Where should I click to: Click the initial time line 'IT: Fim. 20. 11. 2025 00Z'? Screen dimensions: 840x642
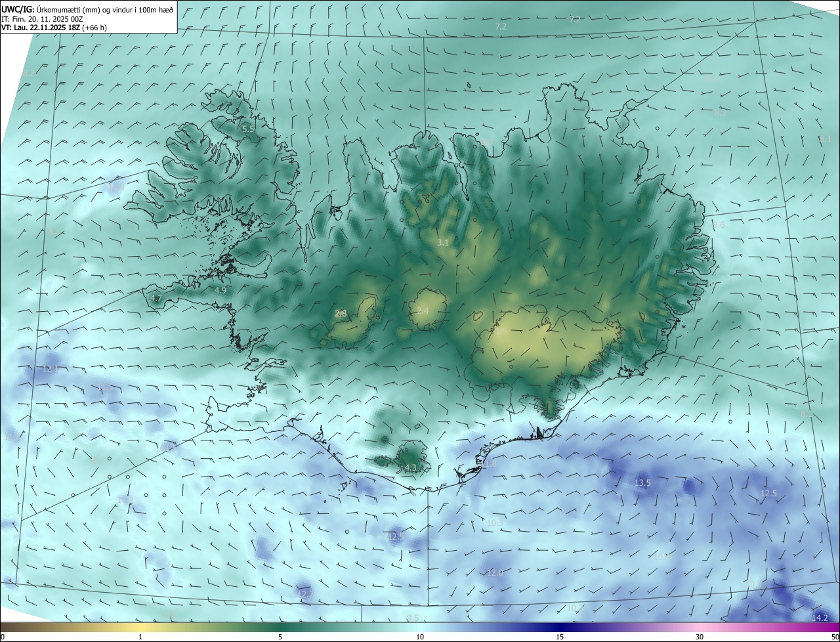43,19
